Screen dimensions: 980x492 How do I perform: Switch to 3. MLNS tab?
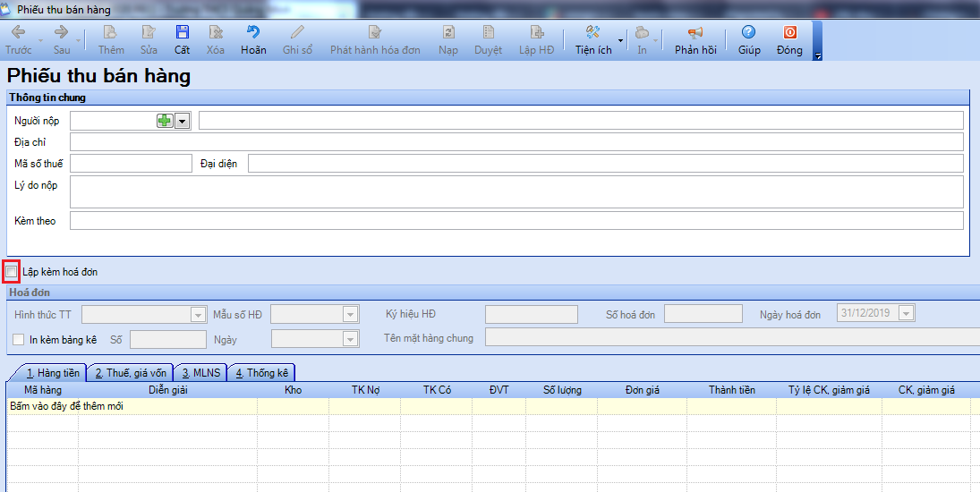pyautogui.click(x=201, y=373)
